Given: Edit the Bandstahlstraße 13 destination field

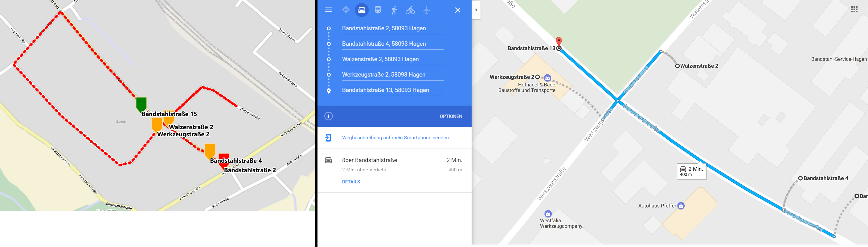Looking at the screenshot, I should pos(393,90).
